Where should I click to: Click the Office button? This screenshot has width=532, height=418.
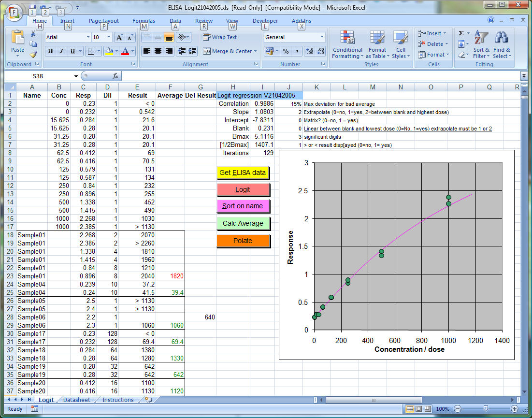click(14, 13)
